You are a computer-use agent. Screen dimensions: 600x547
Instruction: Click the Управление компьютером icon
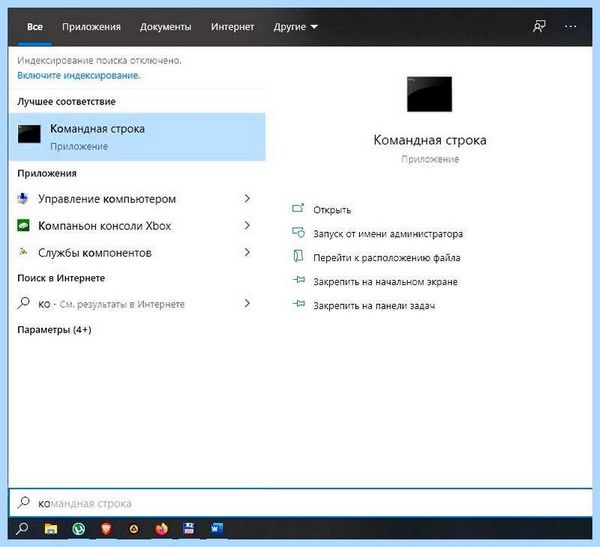(x=23, y=199)
